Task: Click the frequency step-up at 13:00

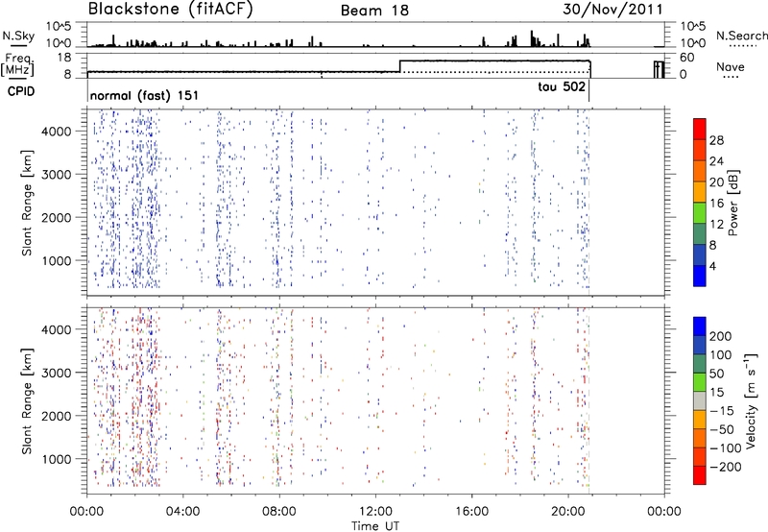Action: click(x=400, y=66)
